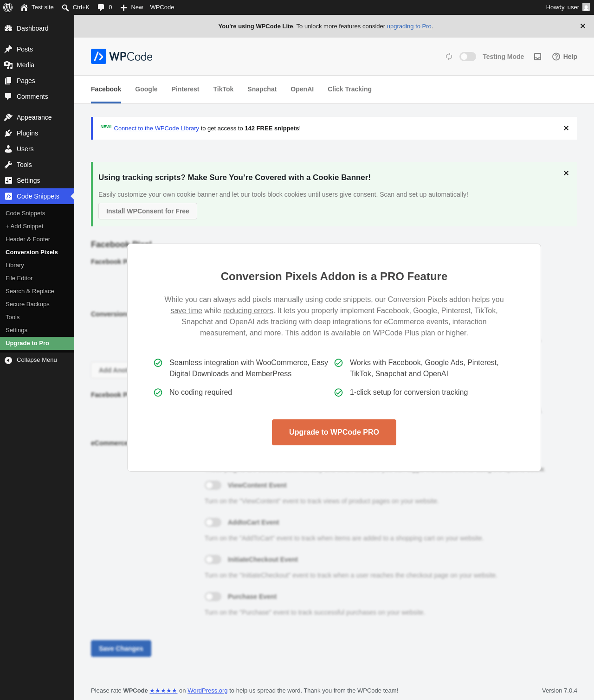Open the Code Snippets submenu item
Image resolution: width=594 pixels, height=700 pixels.
tap(37, 213)
